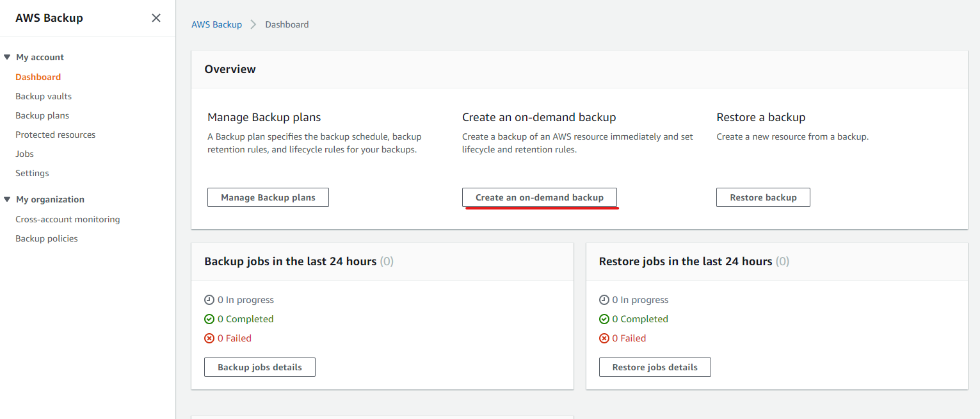Click the Dashboard breadcrumb text
The image size is (980, 419).
point(287,24)
